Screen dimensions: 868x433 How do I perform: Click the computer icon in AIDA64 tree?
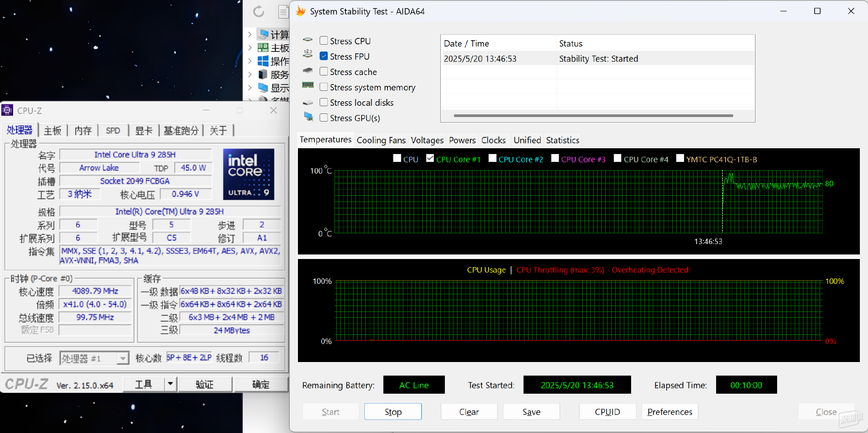(x=264, y=33)
